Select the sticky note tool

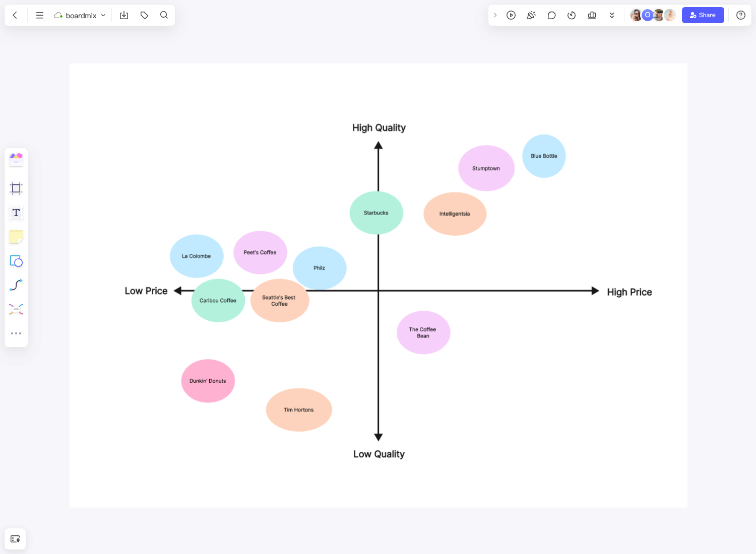(16, 237)
